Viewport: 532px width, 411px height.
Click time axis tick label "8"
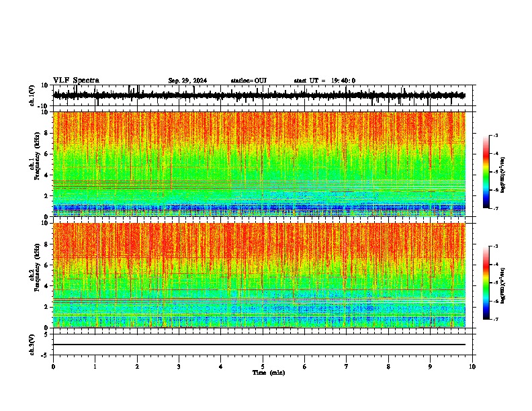[388, 367]
